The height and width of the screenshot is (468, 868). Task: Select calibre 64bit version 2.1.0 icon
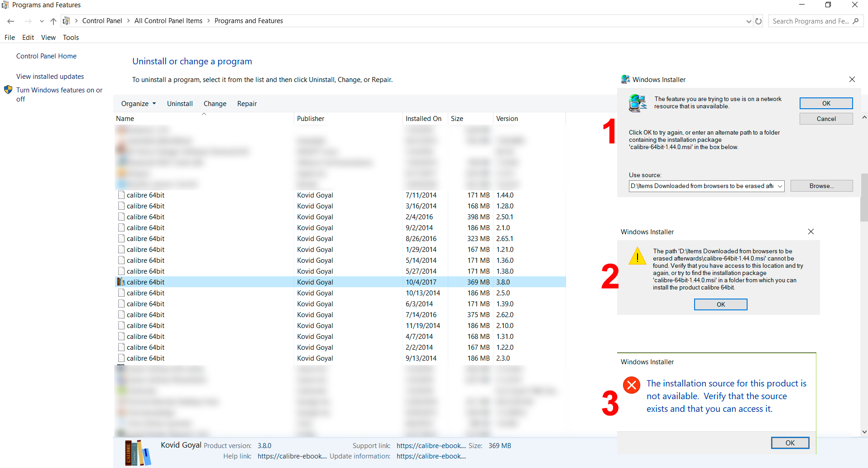[121, 228]
